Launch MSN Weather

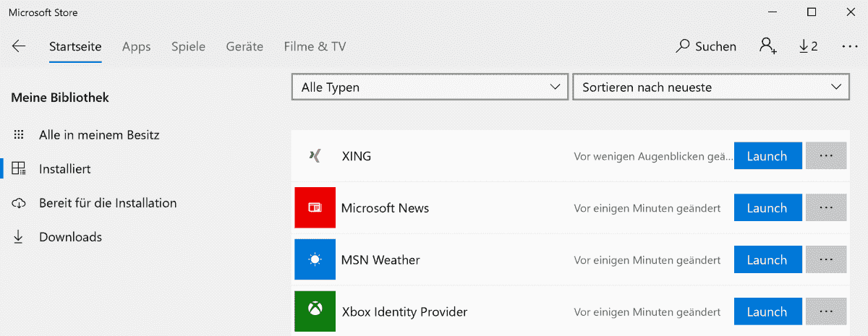(767, 259)
